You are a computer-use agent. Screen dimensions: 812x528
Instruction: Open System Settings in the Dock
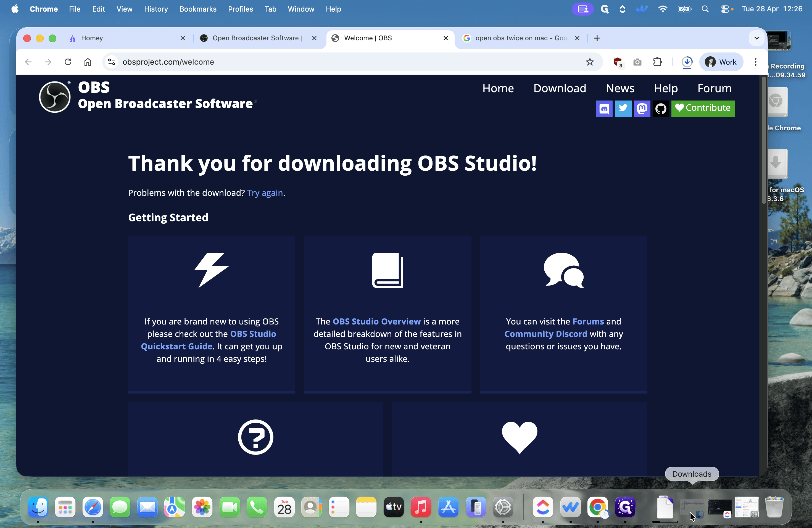(503, 507)
